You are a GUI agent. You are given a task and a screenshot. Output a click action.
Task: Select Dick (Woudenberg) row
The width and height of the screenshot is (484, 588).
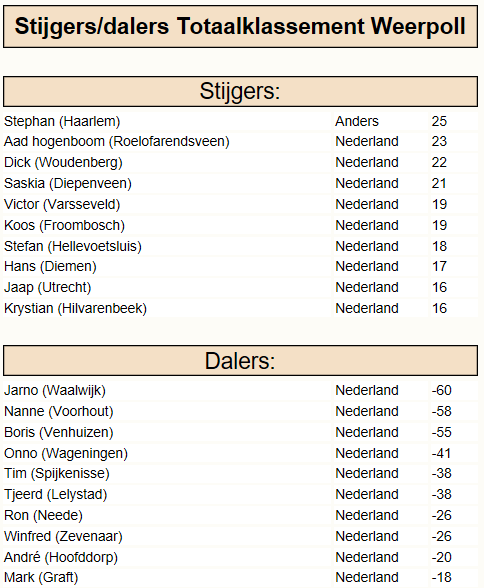[x=240, y=163]
